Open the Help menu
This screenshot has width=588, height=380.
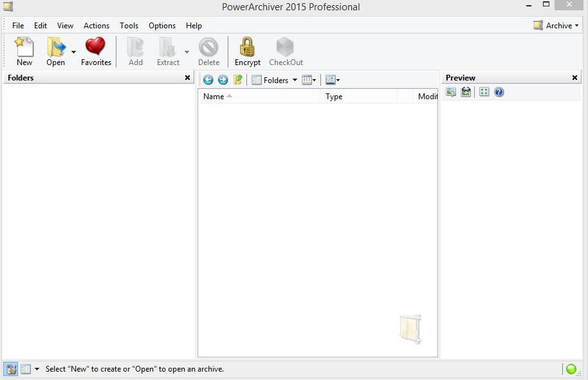point(194,26)
